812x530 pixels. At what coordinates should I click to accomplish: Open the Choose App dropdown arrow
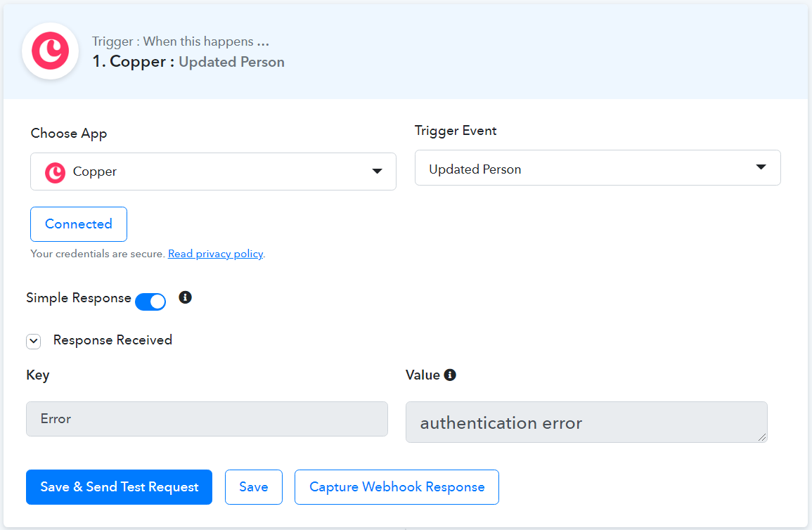tap(377, 172)
